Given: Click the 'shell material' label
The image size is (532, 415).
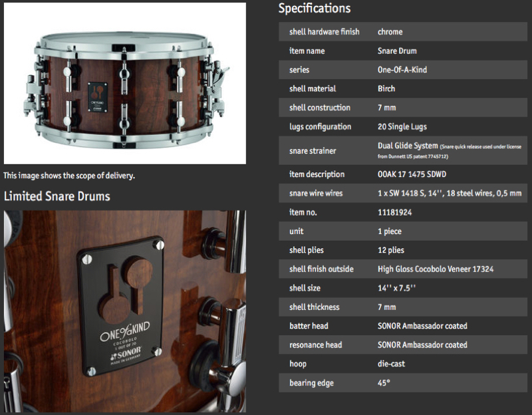Looking at the screenshot, I should (312, 88).
